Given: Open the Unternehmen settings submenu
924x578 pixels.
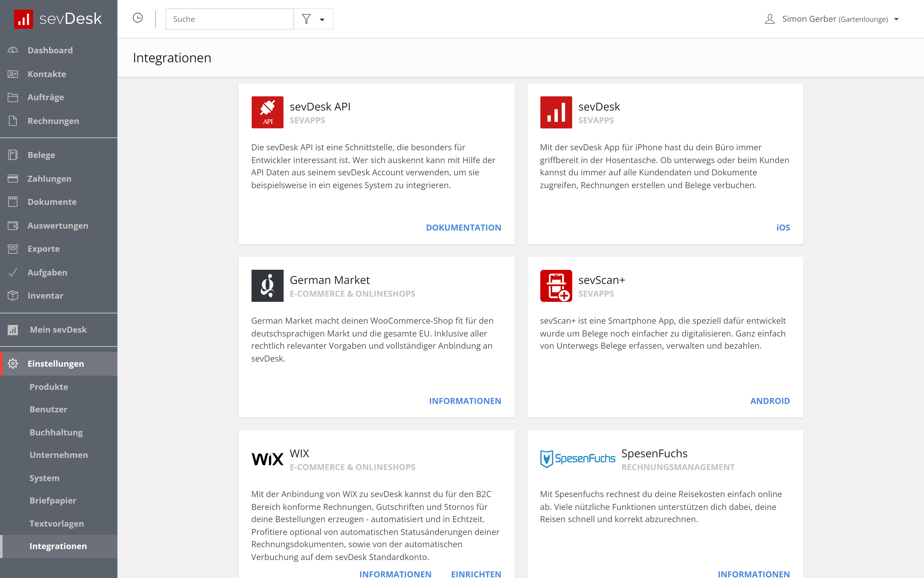Looking at the screenshot, I should point(59,455).
